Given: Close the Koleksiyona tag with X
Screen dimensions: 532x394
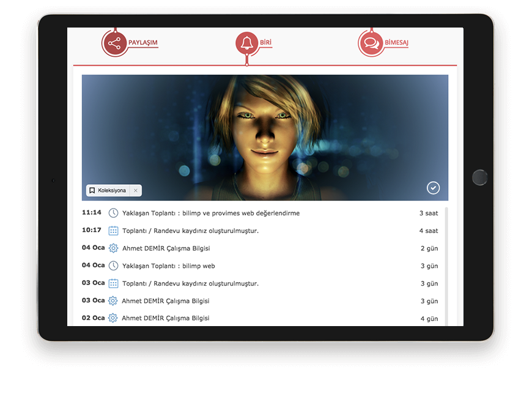Looking at the screenshot, I should coord(136,191).
